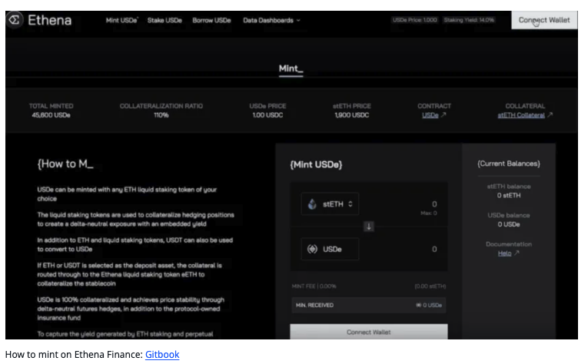Expand the Data Dashboards dropdown
The image size is (588, 364).
tap(271, 20)
